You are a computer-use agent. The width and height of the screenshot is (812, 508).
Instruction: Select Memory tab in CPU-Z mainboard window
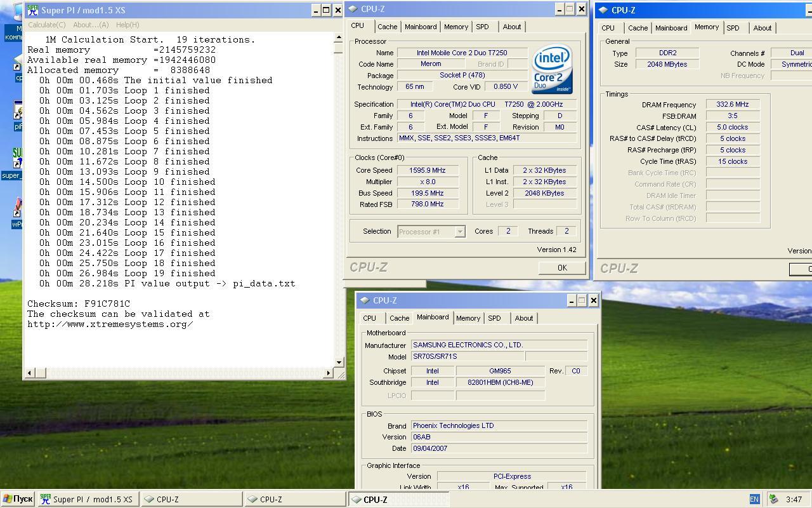[x=468, y=318]
